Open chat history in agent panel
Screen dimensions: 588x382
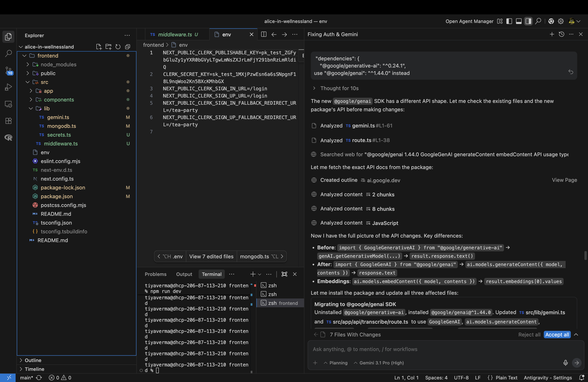[x=561, y=34]
